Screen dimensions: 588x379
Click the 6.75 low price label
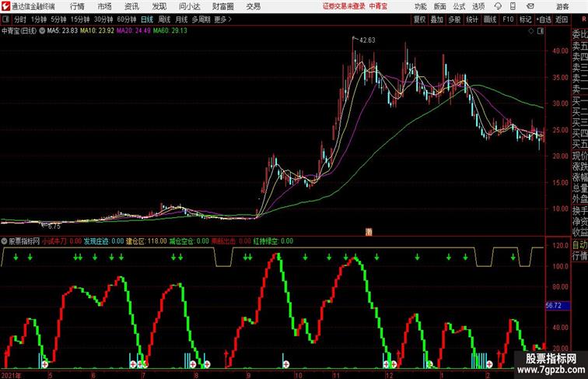tap(54, 226)
